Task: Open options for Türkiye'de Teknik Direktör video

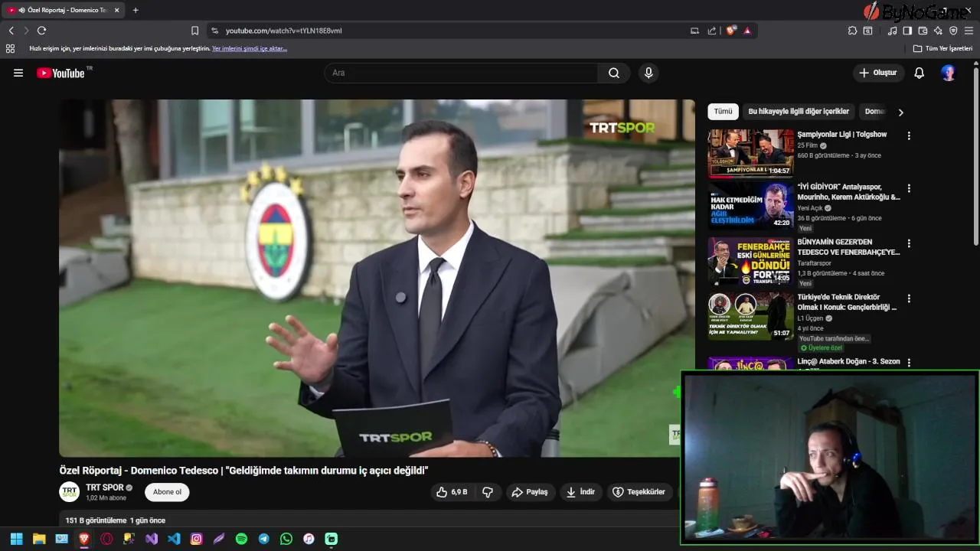Action: coord(909,298)
